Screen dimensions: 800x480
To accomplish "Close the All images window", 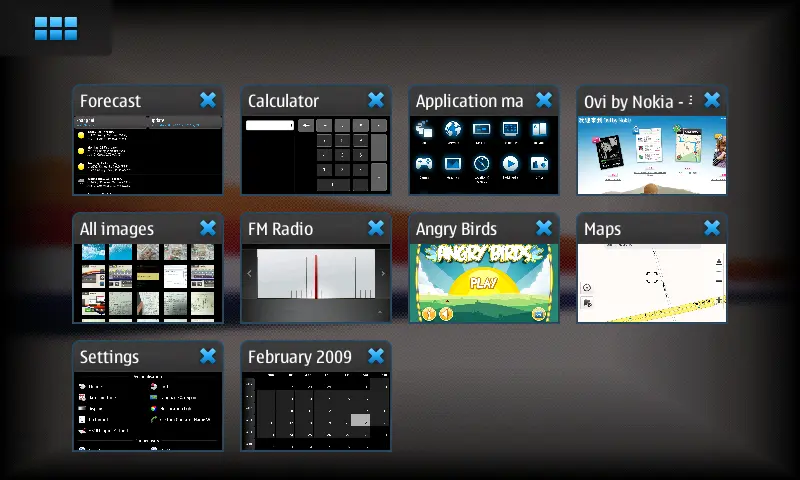I will click(208, 228).
